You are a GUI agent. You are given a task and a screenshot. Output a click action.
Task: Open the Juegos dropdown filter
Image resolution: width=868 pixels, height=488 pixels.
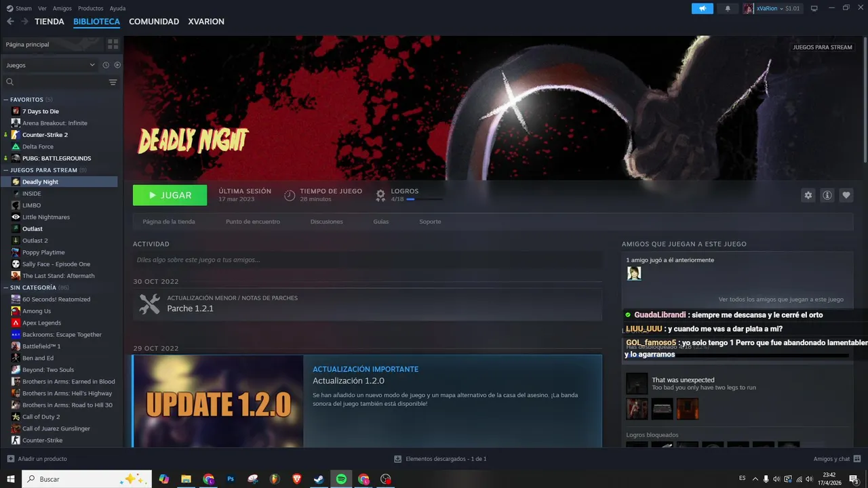click(50, 65)
